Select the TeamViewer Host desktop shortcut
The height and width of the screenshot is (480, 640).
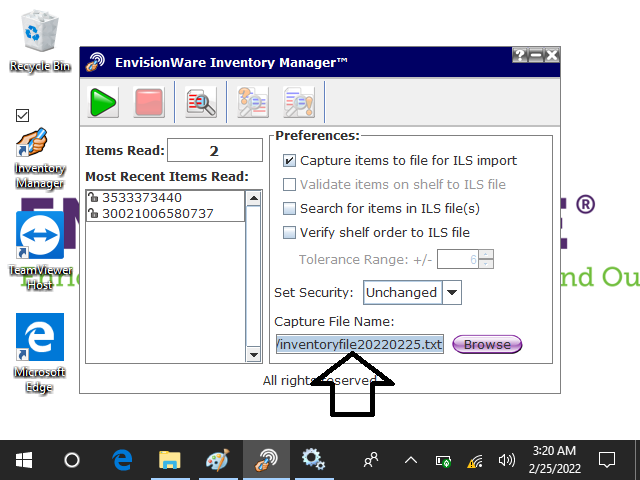coord(40,251)
